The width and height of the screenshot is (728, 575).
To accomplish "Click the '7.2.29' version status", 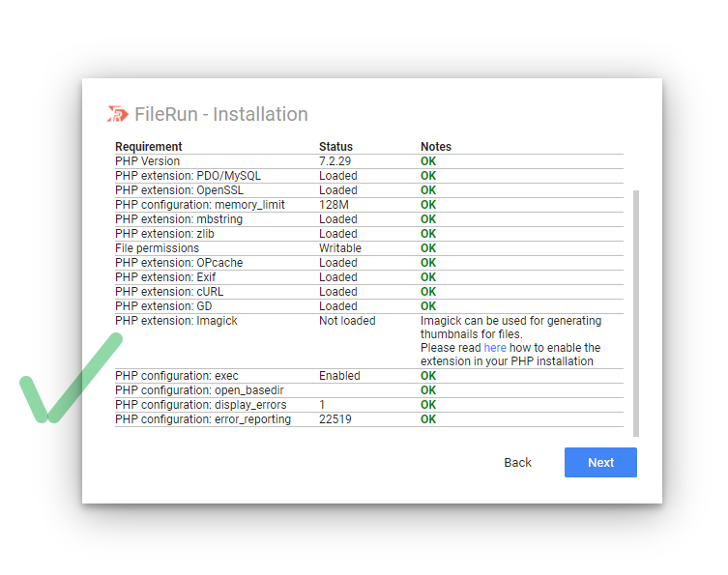I will [x=335, y=161].
